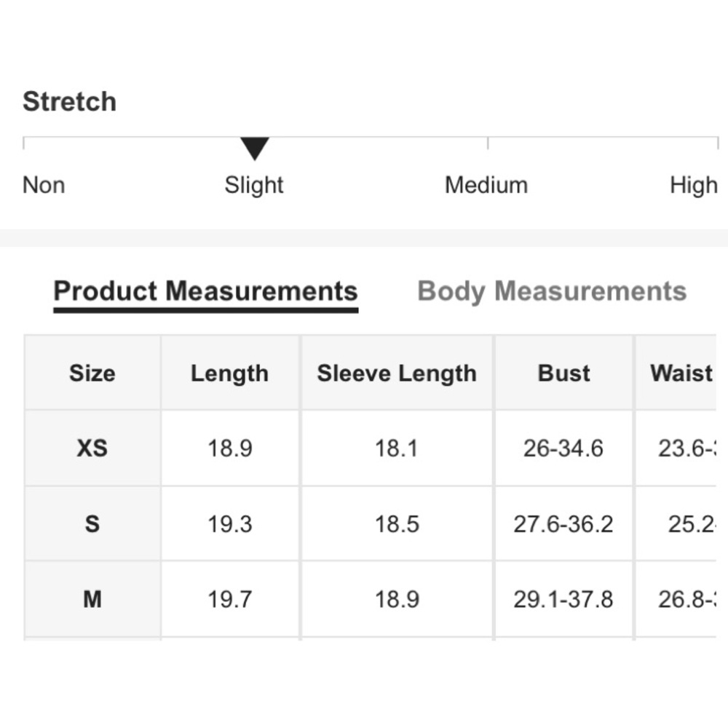728x728 pixels.
Task: Select the S size row label
Action: [x=92, y=523]
